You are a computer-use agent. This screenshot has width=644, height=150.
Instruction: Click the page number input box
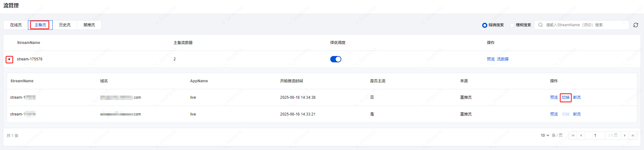coord(595,135)
